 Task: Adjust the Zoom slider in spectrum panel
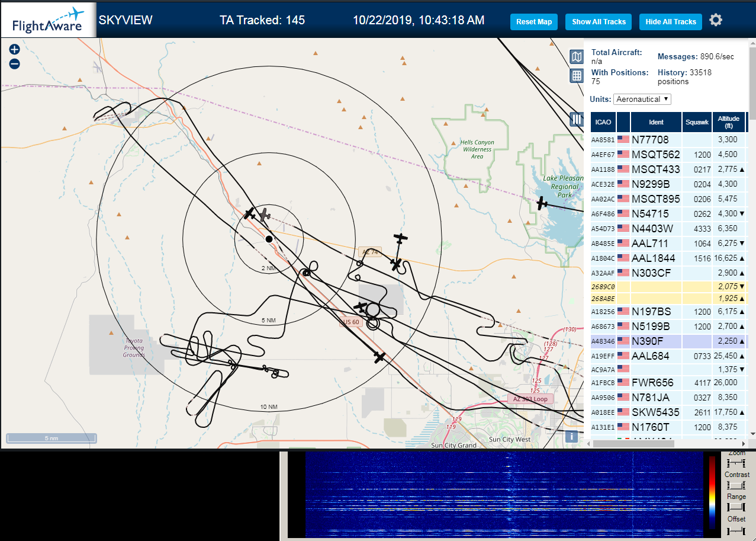pos(736,462)
